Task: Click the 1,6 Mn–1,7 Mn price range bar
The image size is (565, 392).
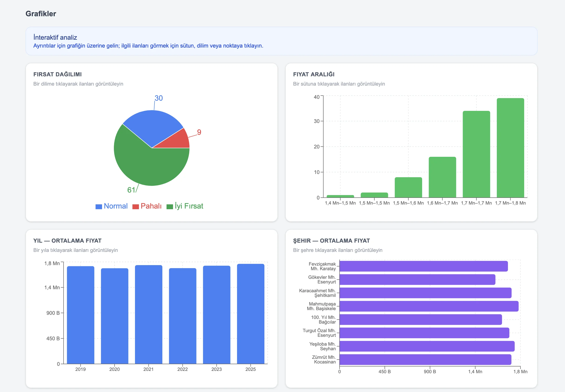Action: click(x=443, y=177)
